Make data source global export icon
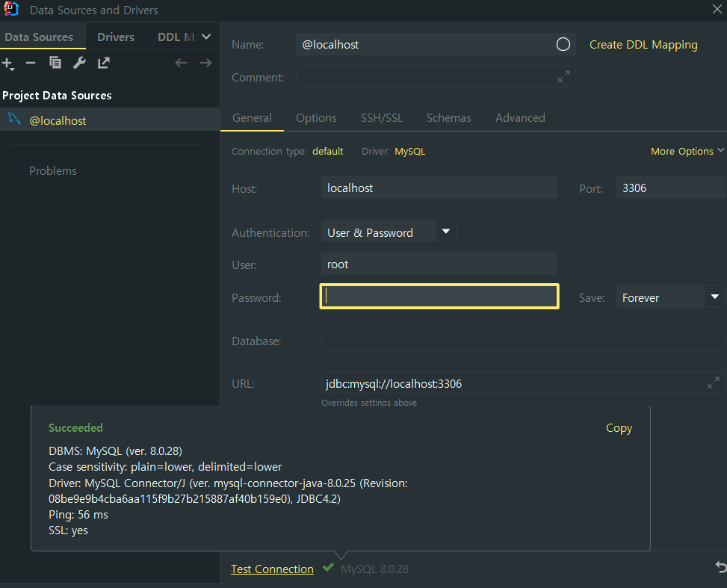Image resolution: width=727 pixels, height=588 pixels. tap(103, 63)
